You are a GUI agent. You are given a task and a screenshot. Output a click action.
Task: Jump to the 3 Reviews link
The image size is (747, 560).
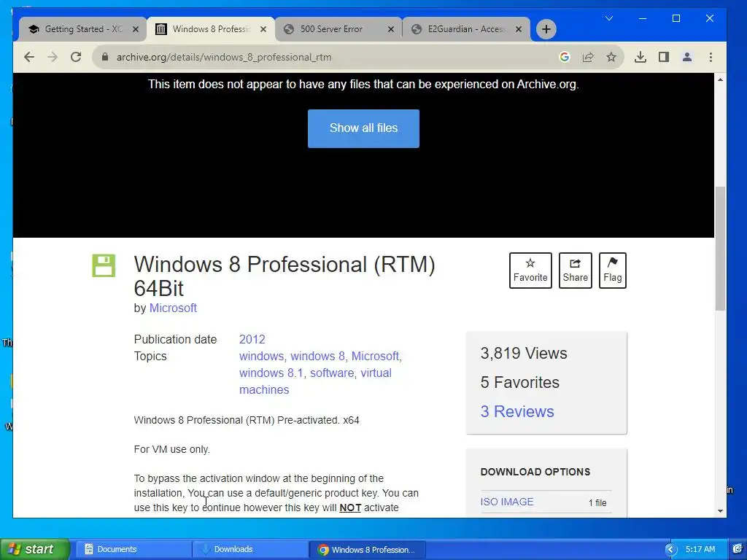pyautogui.click(x=517, y=411)
